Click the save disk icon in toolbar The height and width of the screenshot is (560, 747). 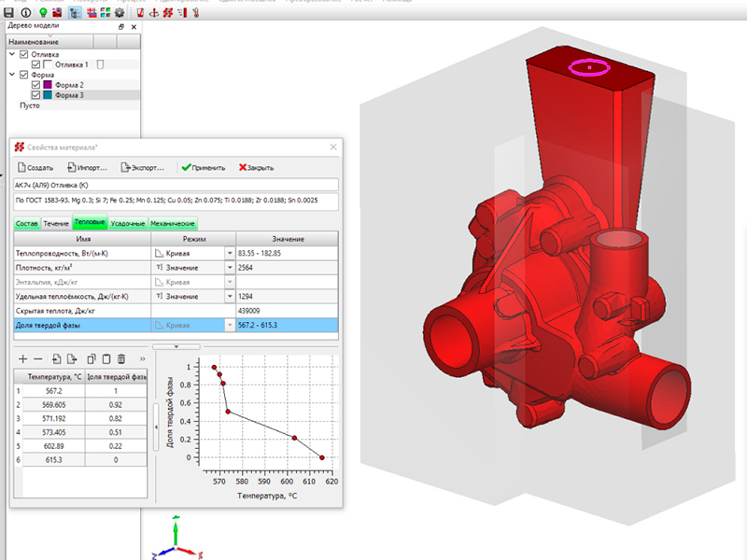[x=9, y=13]
